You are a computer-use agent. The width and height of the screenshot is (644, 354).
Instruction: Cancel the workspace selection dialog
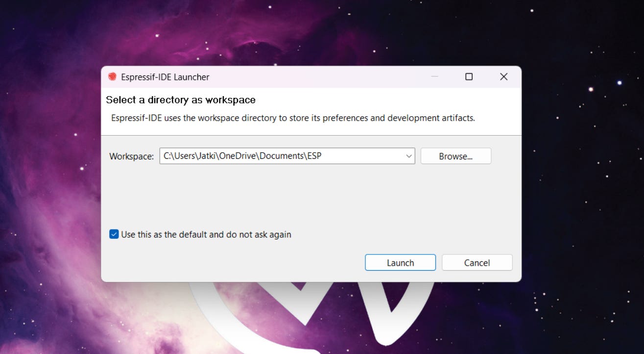tap(477, 263)
